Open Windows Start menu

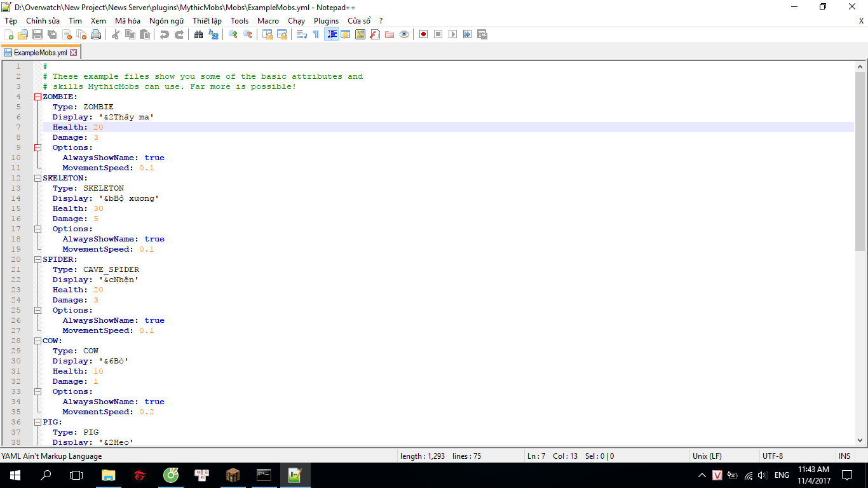point(15,475)
